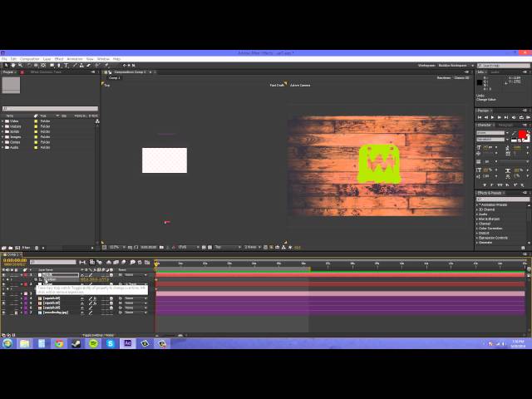Select the Zoom magnifier tool
Viewport: 532px width, 399px height.
coord(20,65)
